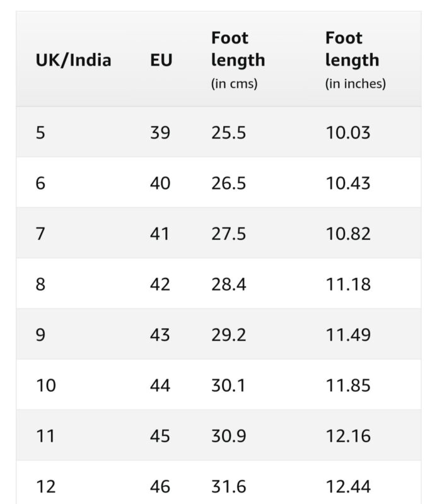Click the Foot length in inches header

point(355,60)
